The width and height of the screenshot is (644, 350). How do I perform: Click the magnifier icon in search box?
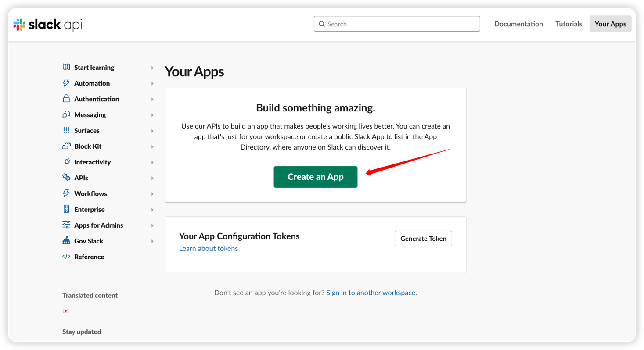pos(322,24)
